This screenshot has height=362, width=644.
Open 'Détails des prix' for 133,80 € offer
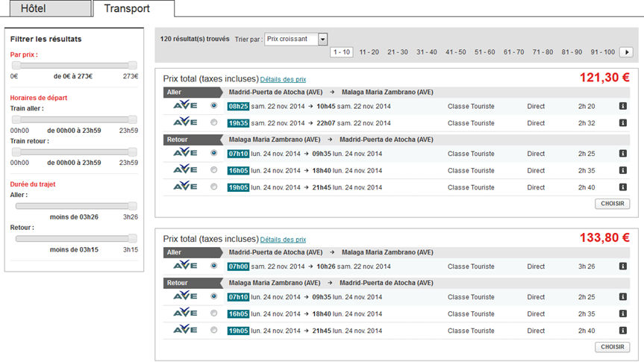pyautogui.click(x=283, y=240)
